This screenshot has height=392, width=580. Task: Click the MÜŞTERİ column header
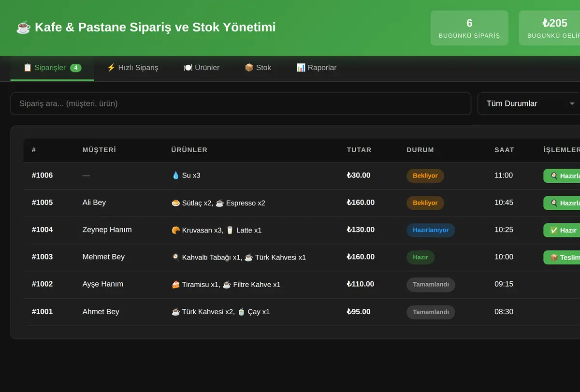pyautogui.click(x=99, y=150)
